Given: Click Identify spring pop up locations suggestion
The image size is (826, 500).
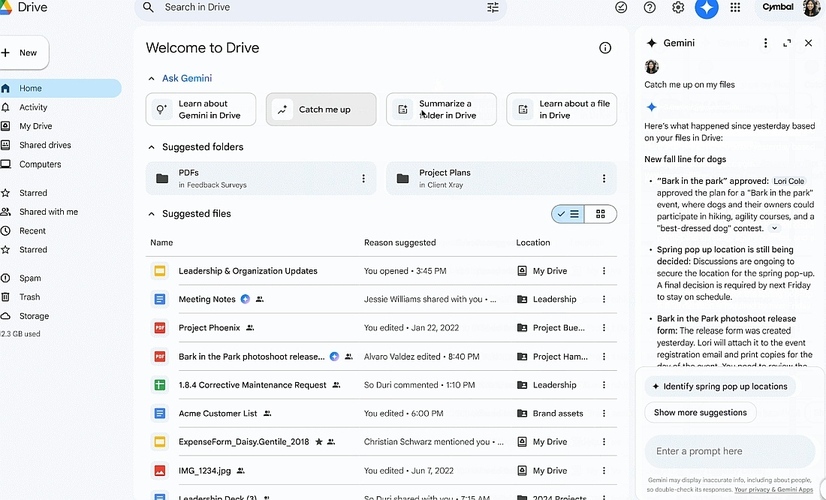Looking at the screenshot, I should coord(720,387).
